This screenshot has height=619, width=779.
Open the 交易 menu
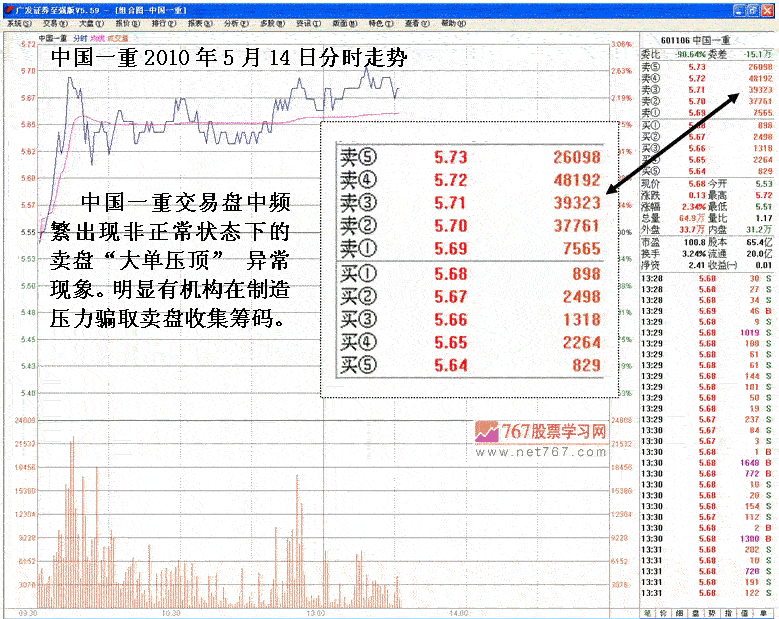pyautogui.click(x=55, y=23)
